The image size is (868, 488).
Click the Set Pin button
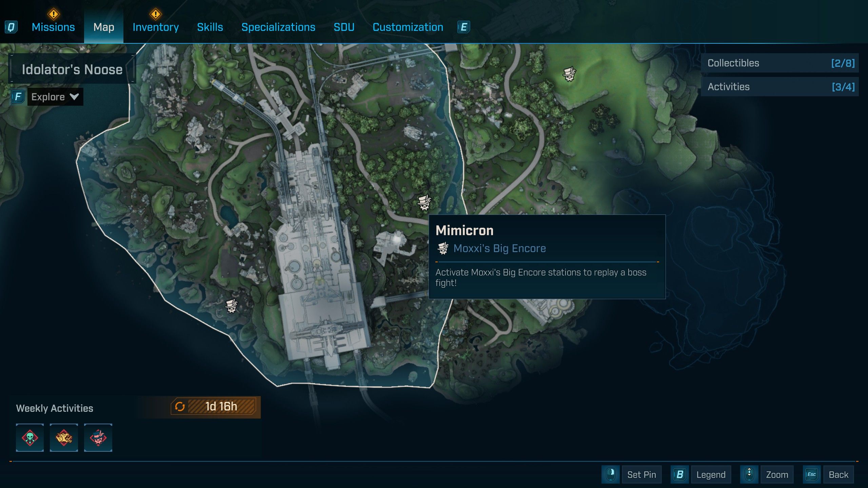click(x=641, y=474)
